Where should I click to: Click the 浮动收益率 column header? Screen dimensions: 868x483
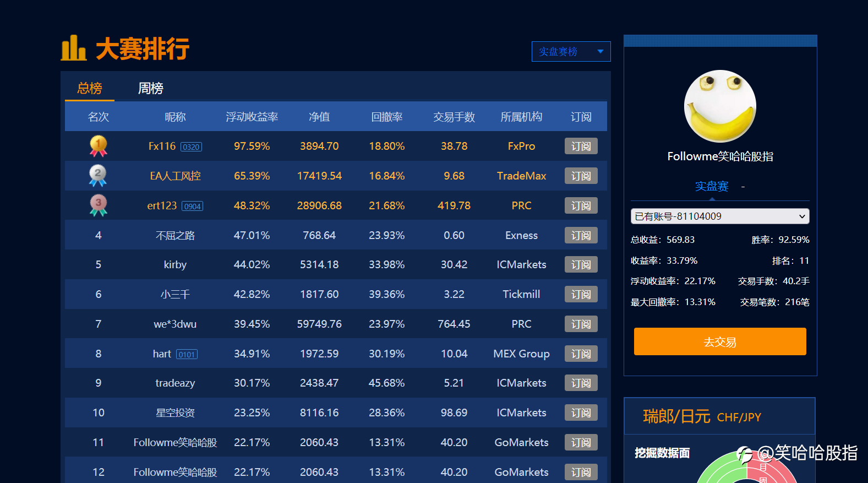click(x=252, y=117)
